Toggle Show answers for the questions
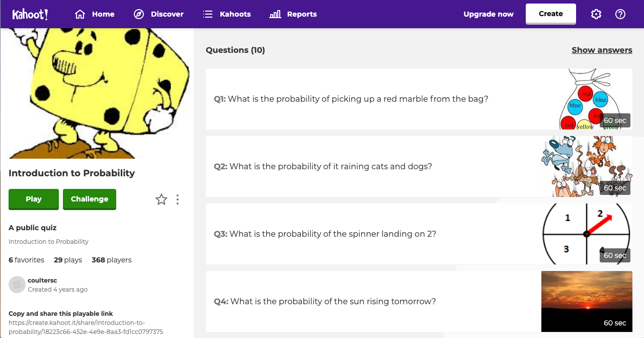Image resolution: width=644 pixels, height=338 pixels. click(x=602, y=50)
